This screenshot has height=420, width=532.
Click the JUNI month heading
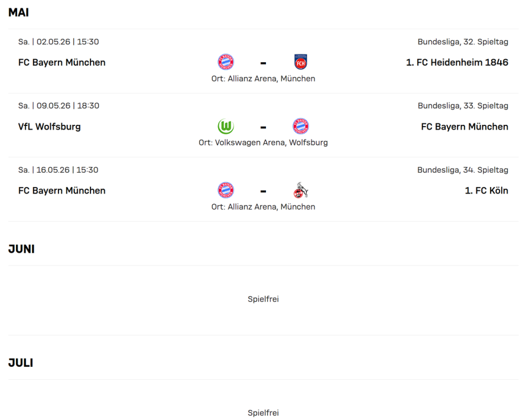pos(21,249)
